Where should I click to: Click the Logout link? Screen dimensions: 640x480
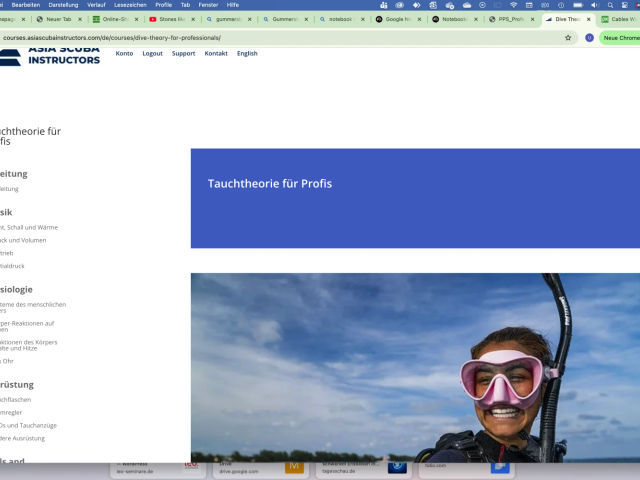[152, 53]
